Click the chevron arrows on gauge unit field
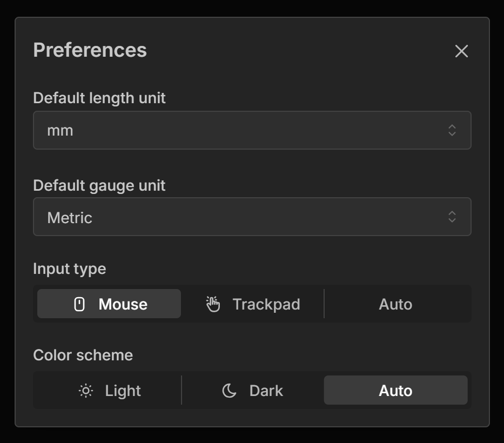The width and height of the screenshot is (504, 443). 452,217
